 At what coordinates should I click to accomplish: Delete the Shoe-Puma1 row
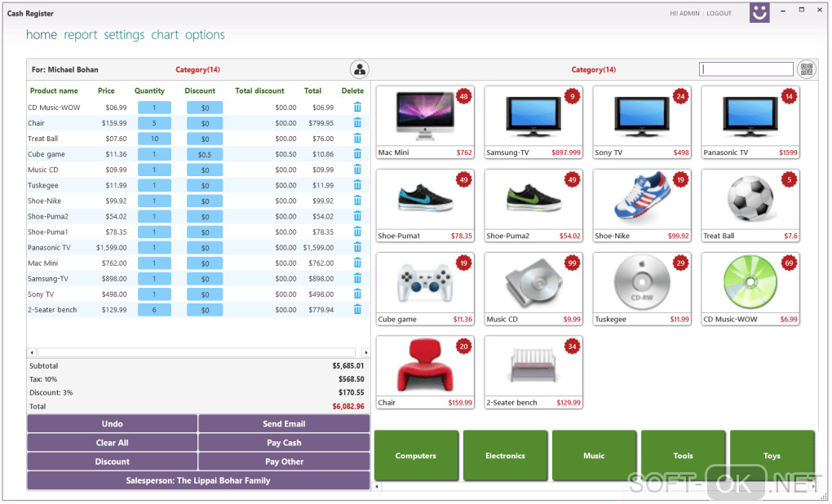pyautogui.click(x=357, y=232)
